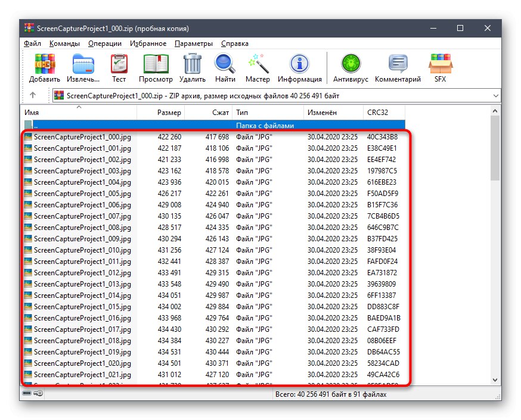Sort the list by the Сжат column
The width and height of the screenshot is (521, 420).
[x=208, y=112]
